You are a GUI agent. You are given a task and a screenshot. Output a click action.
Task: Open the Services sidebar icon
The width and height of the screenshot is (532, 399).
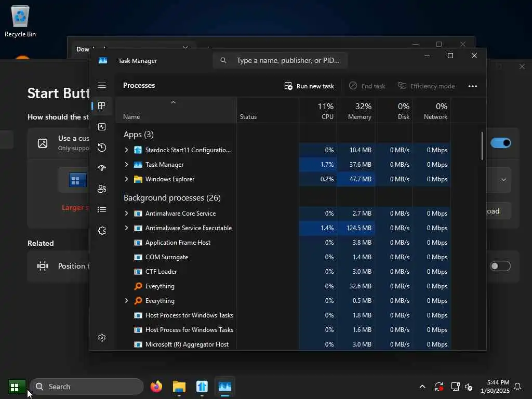[x=102, y=231]
